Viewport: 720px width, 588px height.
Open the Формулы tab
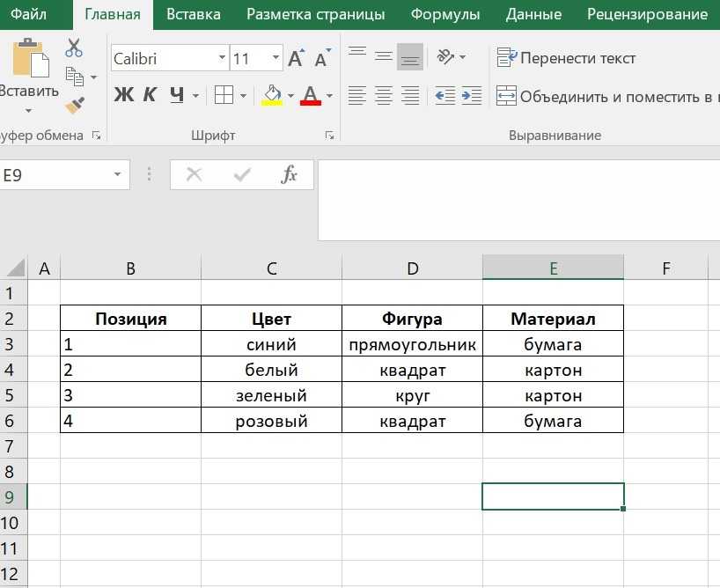[445, 14]
